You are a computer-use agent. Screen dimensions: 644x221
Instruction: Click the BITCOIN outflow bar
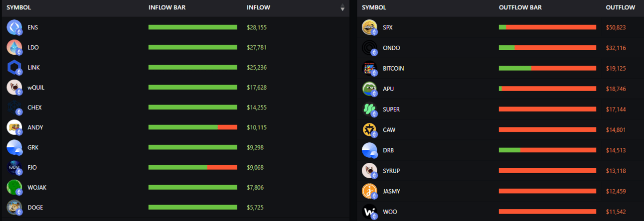[x=547, y=68]
